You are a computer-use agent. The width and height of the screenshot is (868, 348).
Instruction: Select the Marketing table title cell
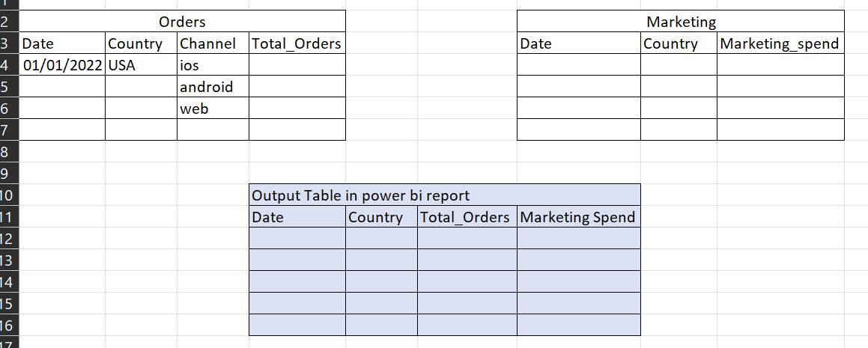click(x=680, y=21)
